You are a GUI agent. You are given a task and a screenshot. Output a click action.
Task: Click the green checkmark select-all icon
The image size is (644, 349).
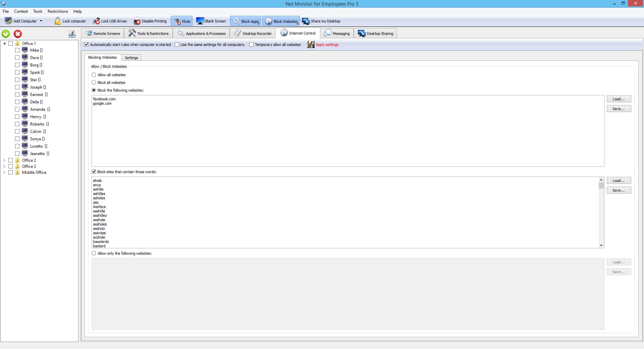click(6, 34)
